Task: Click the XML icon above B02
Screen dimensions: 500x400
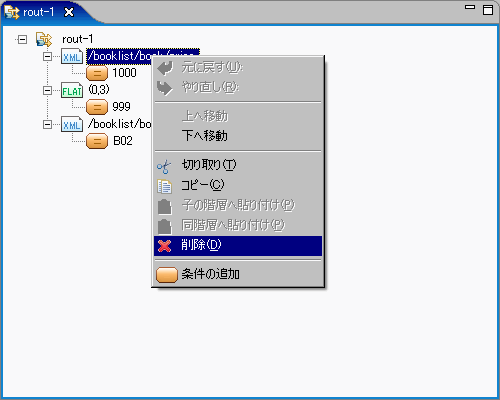Action: 72,124
